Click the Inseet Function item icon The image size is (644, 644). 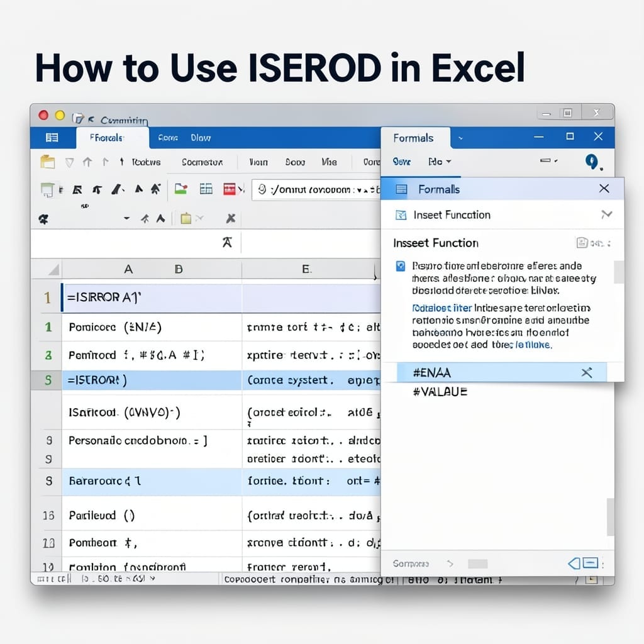(401, 215)
